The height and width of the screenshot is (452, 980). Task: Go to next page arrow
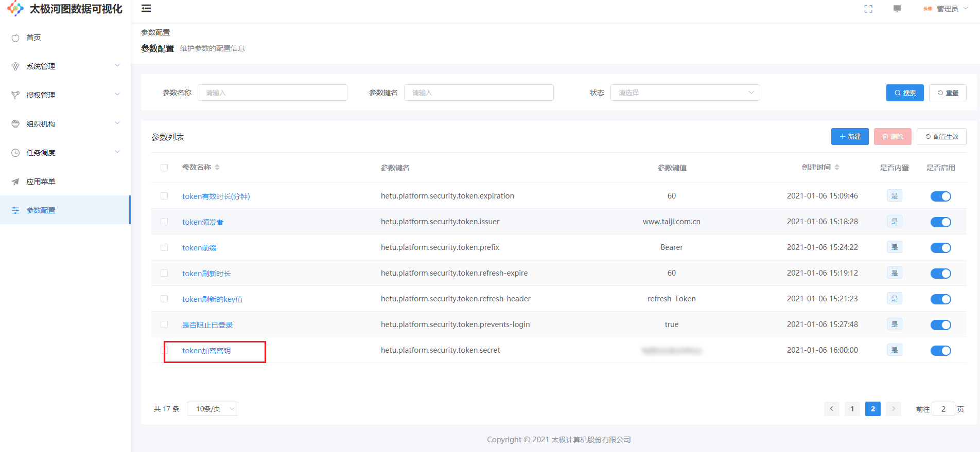894,409
